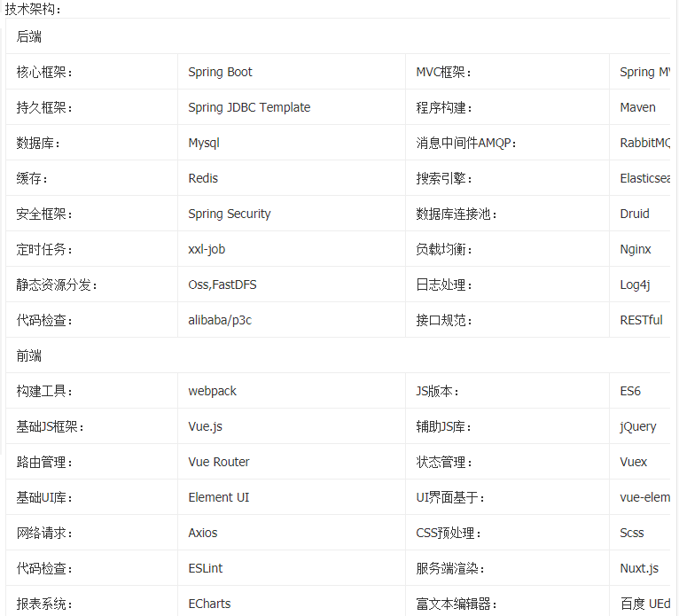Select the xxl-job value
Viewport: 679px width, 616px height.
(207, 249)
